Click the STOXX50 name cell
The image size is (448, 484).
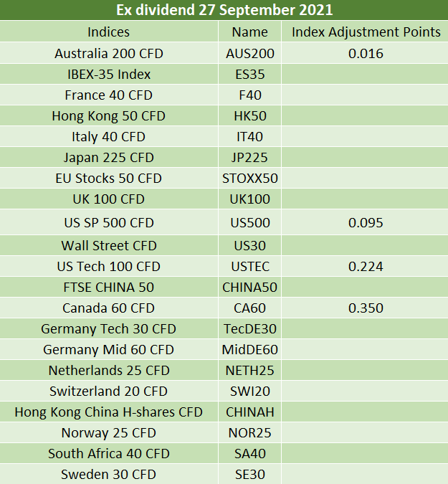pyautogui.click(x=250, y=179)
